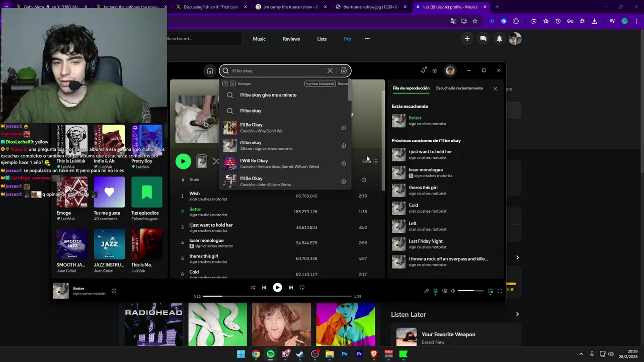Toggle shuffle in the bottom player bar

coord(253,288)
